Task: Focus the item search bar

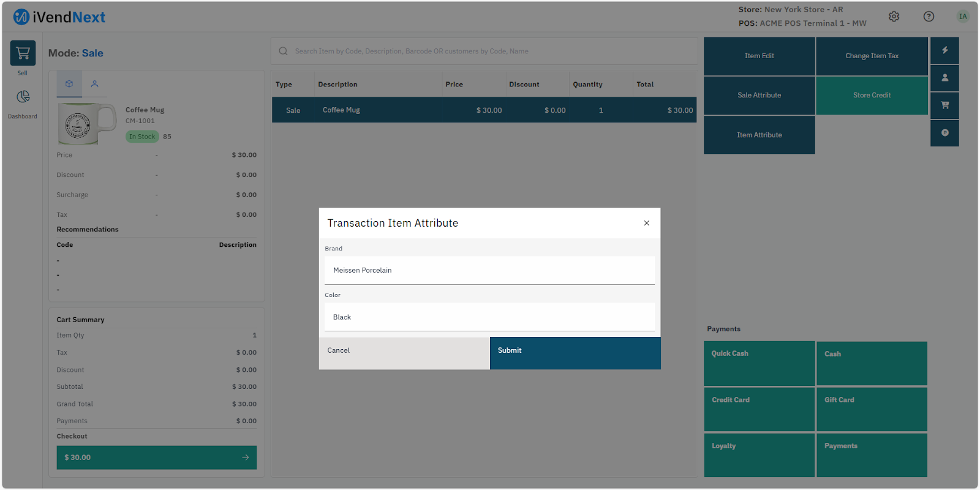Action: coord(484,51)
